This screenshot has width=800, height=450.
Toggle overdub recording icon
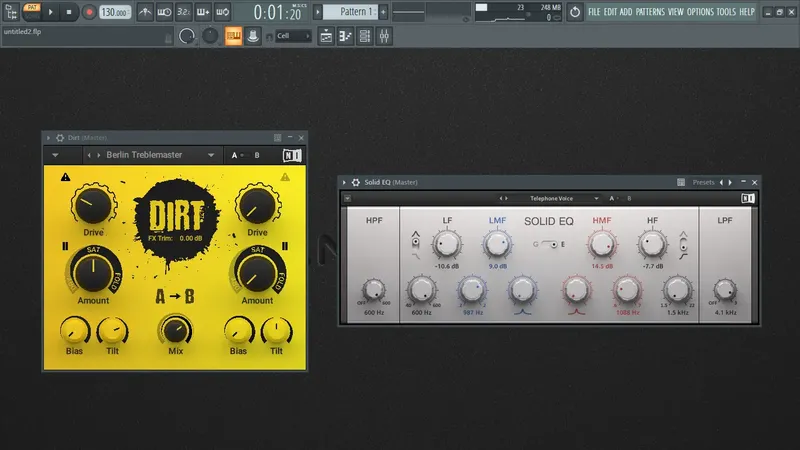pos(203,12)
